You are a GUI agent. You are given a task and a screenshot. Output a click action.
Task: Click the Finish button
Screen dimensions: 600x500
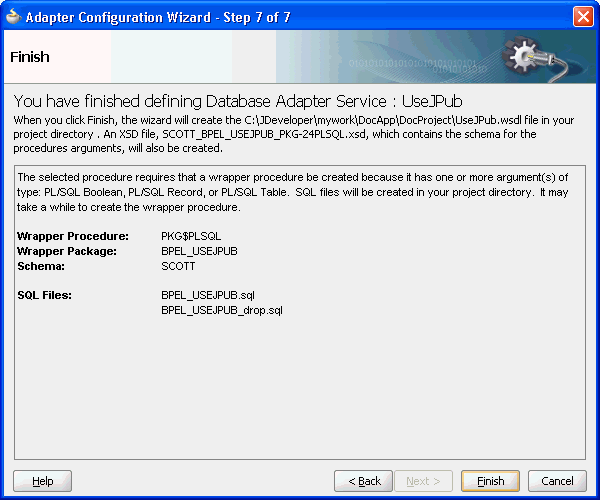point(490,481)
